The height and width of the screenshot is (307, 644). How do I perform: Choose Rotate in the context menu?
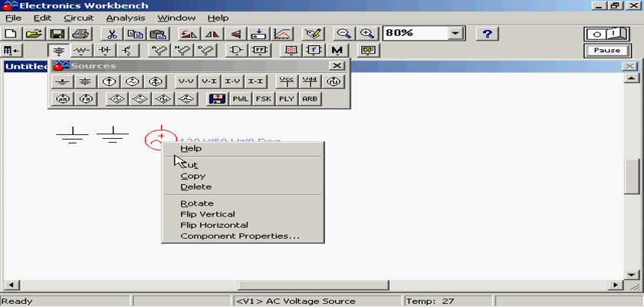point(243,203)
